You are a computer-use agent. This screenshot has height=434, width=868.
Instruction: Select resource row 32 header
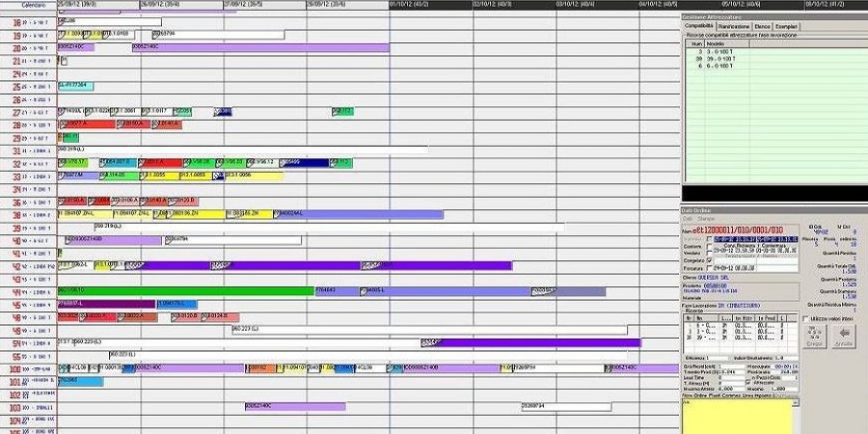tap(28, 164)
